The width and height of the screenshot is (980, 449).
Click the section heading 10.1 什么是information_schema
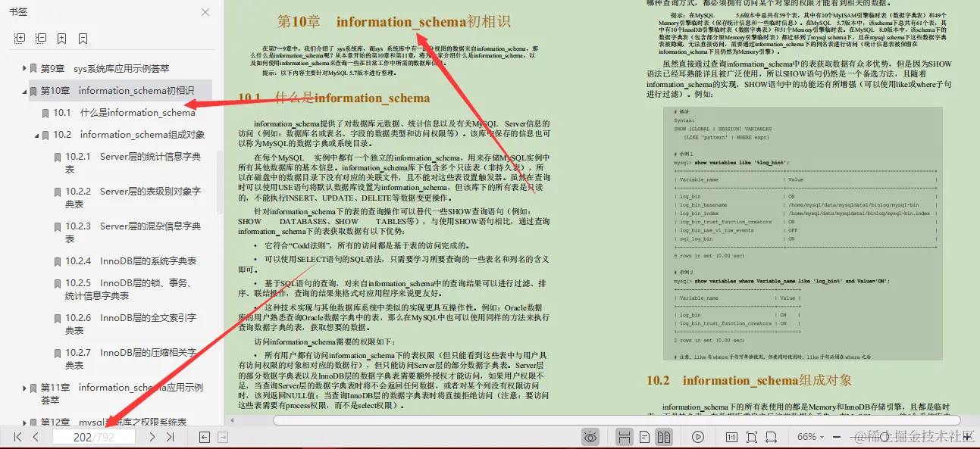click(x=333, y=98)
